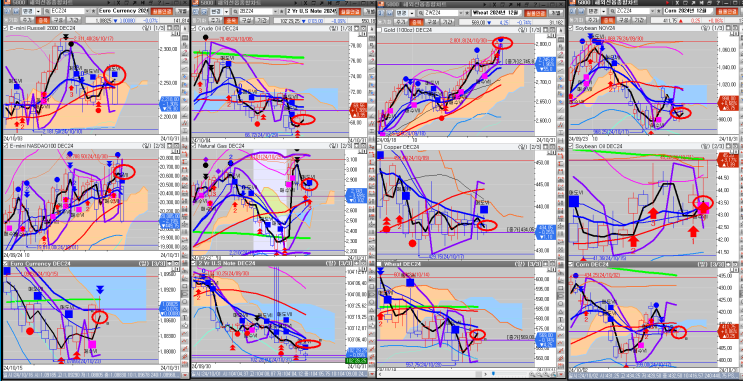Expand the ZB Z24 symbol code dropdown
The image size is (743, 381).
pyautogui.click(x=275, y=11)
